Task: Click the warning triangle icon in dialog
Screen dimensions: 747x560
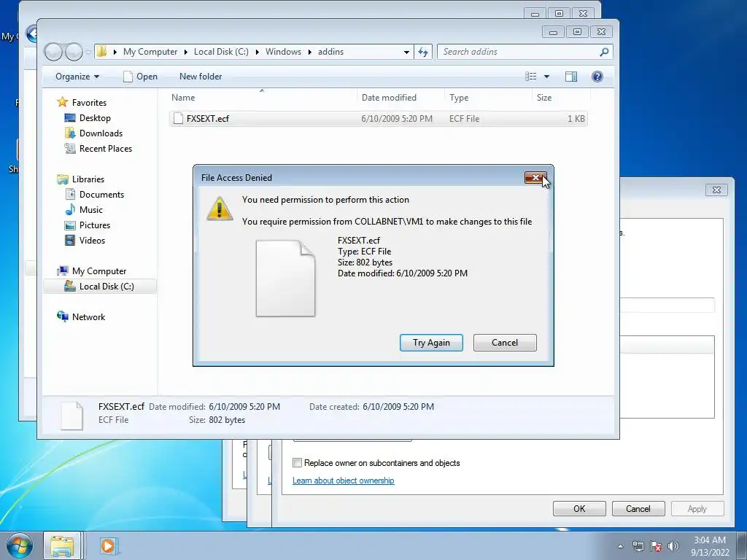Action: [x=219, y=209]
